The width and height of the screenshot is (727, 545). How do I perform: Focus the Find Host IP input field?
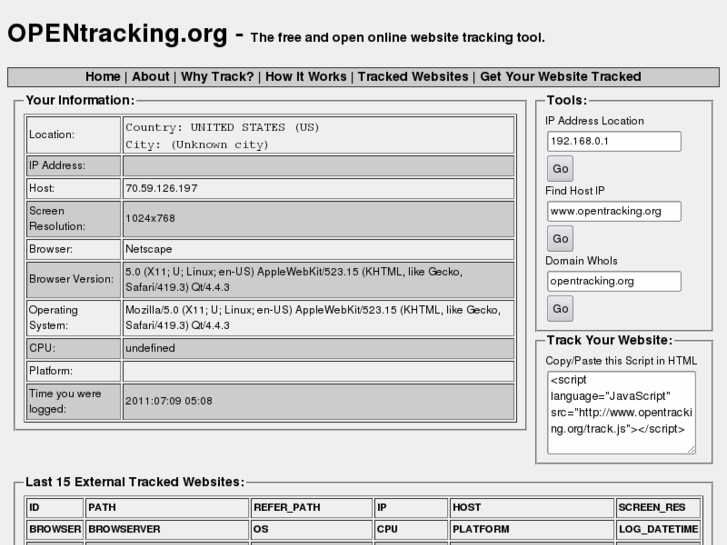click(614, 211)
